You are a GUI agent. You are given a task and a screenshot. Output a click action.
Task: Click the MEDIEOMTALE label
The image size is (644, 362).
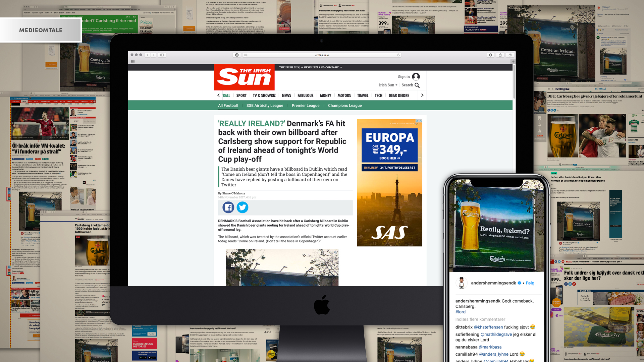pyautogui.click(x=41, y=30)
